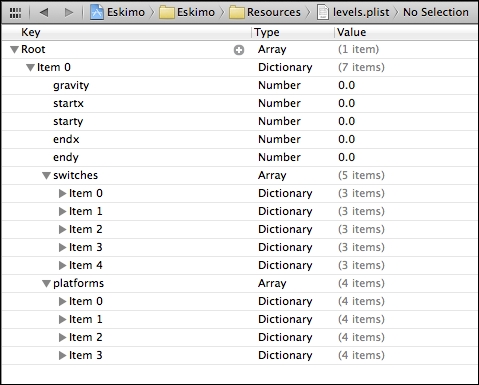The height and width of the screenshot is (385, 479).
Task: Click the Value column header
Action: [351, 32]
